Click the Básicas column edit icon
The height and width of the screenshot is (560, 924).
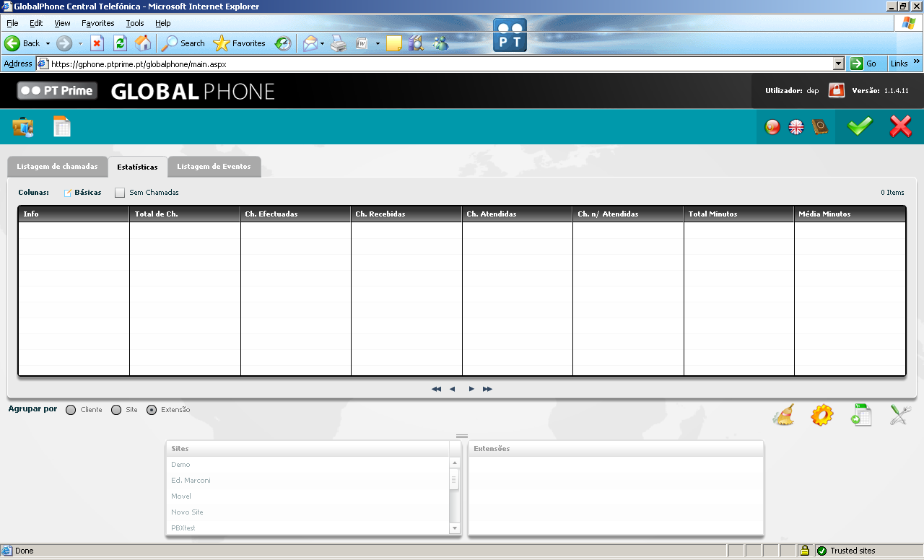(68, 193)
